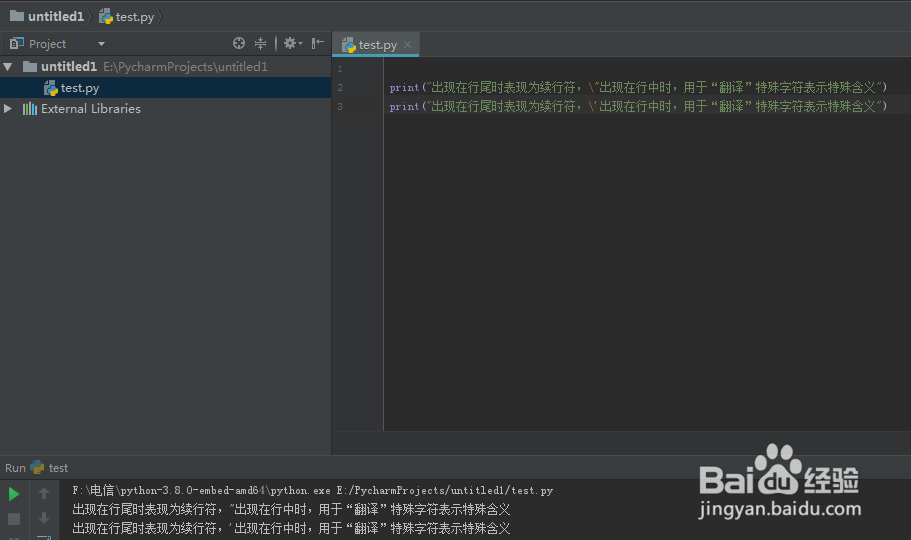Click the up arrow in Run console toolbar

click(x=44, y=493)
